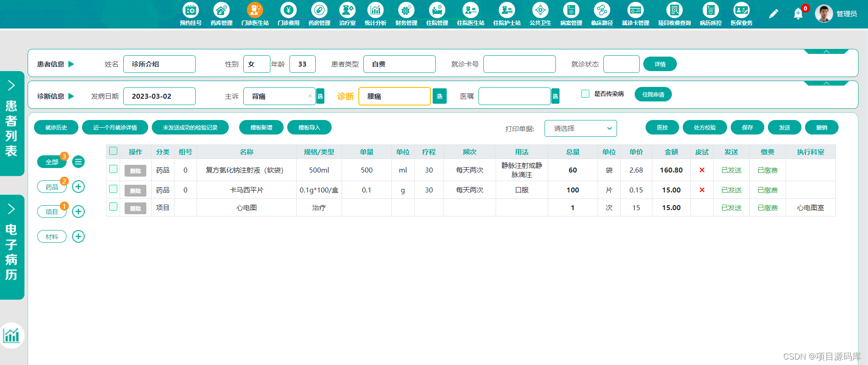This screenshot has height=365, width=868.
Task: Click the pencil edit icon
Action: [774, 14]
